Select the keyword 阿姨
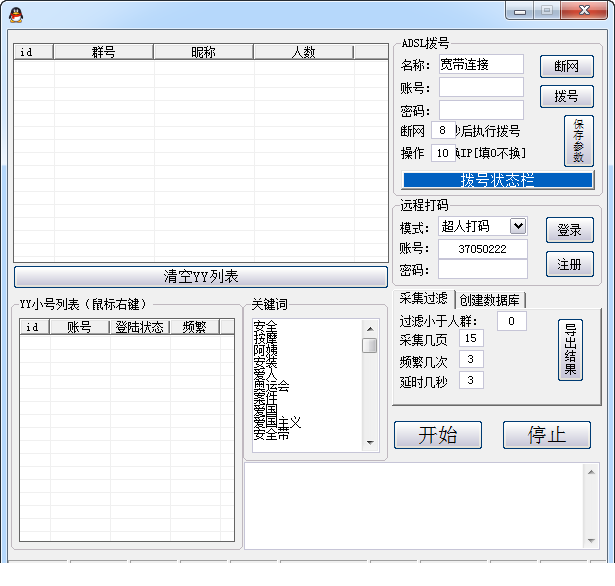The width and height of the screenshot is (615, 586). pos(266,350)
